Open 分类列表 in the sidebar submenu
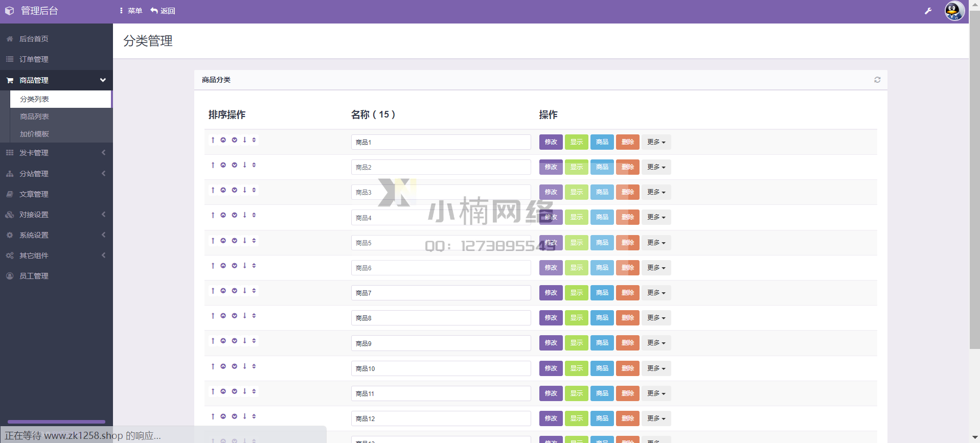The height and width of the screenshot is (443, 980). pos(60,99)
